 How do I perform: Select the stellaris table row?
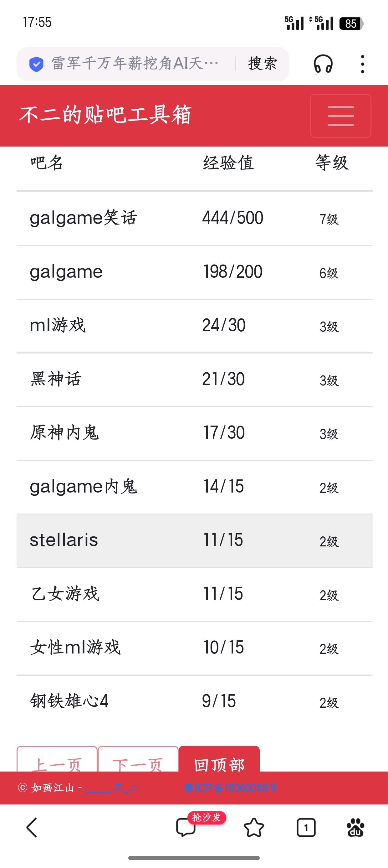194,540
